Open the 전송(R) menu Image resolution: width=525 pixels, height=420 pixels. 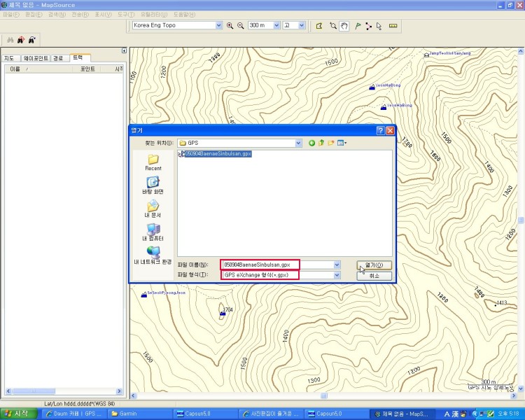coord(80,15)
